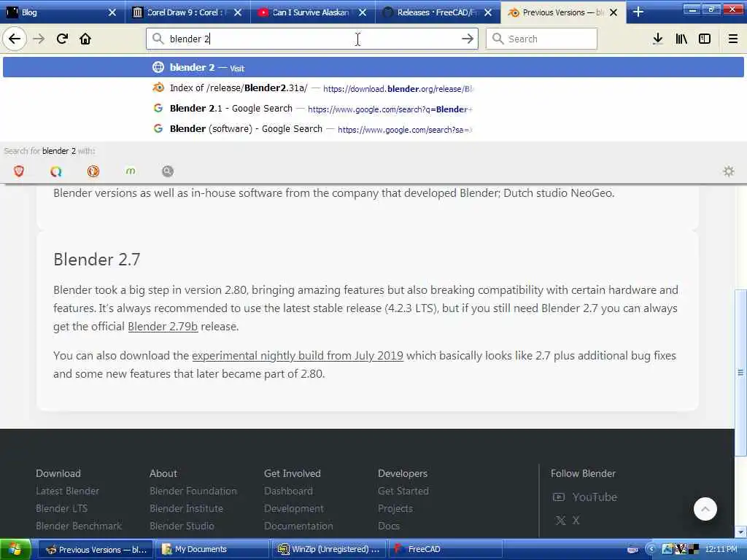Click the scroll-to-top round button
This screenshot has height=560, width=747.
click(x=705, y=509)
